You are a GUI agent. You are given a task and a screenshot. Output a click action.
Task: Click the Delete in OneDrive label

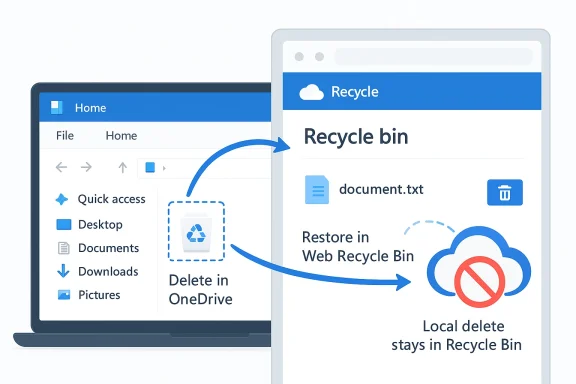200,290
